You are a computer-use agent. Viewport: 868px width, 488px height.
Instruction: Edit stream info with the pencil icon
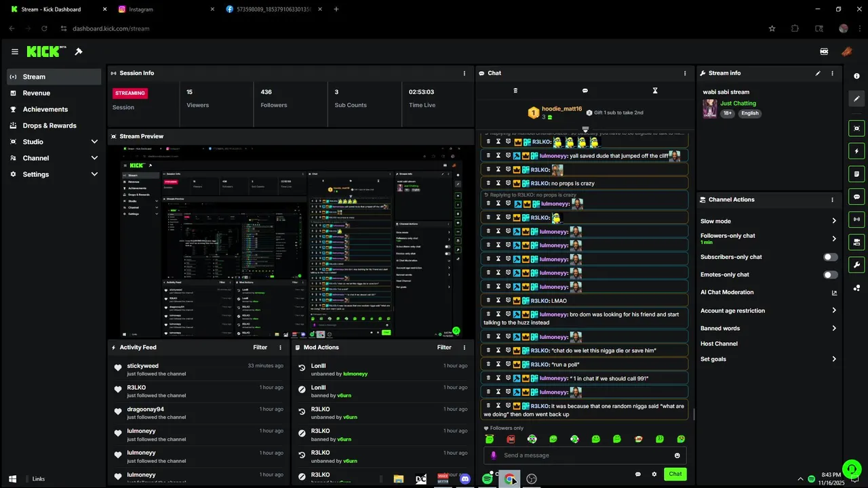click(x=818, y=73)
